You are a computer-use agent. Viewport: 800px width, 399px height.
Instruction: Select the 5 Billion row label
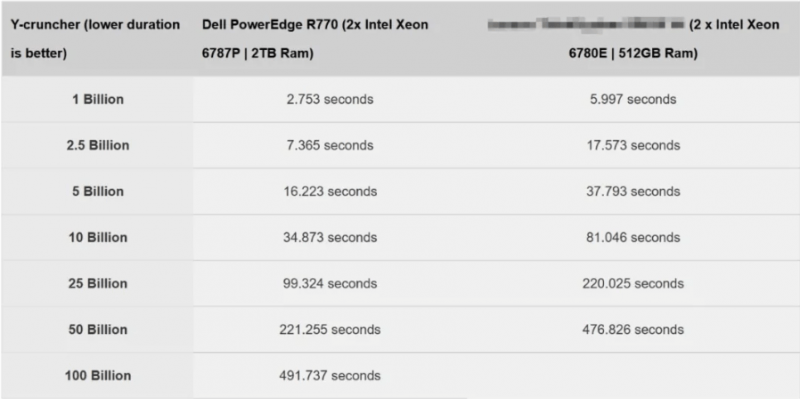coord(98,191)
